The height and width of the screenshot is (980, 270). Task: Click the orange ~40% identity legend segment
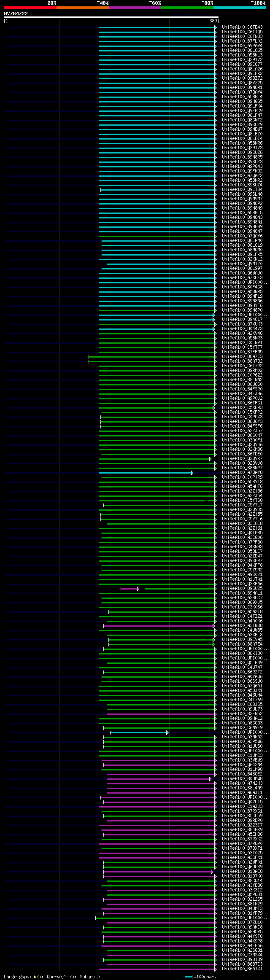82,8
